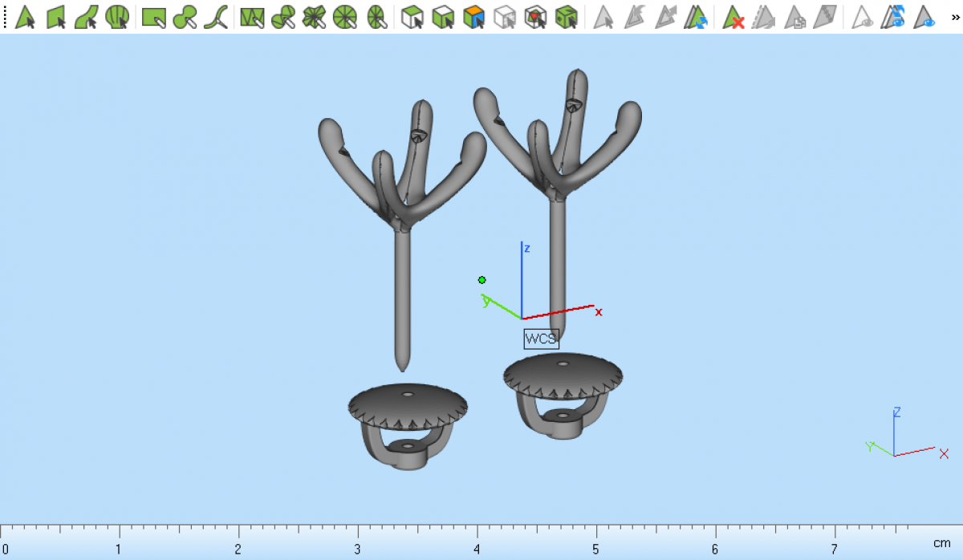Click the green point marker in viewport
This screenshot has height=560, width=963.
(482, 280)
